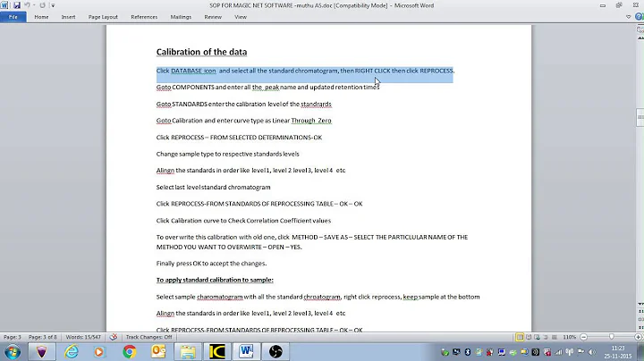Click the zoom slider handle
The image size is (644, 361).
pos(612,337)
